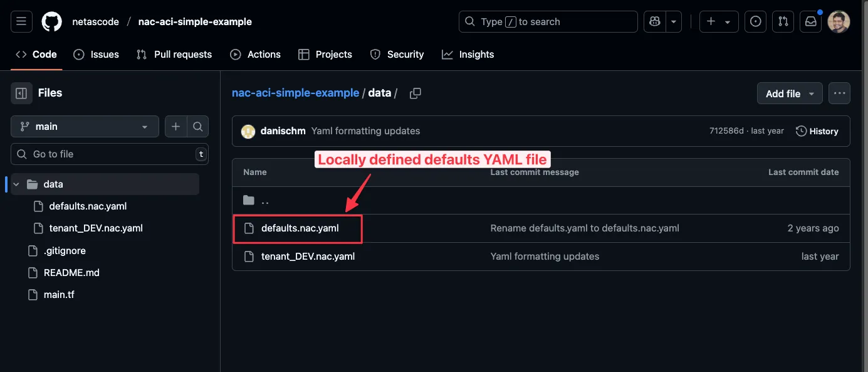Click the GitHub home logo icon
Image resolution: width=868 pixels, height=372 pixels.
click(x=51, y=21)
